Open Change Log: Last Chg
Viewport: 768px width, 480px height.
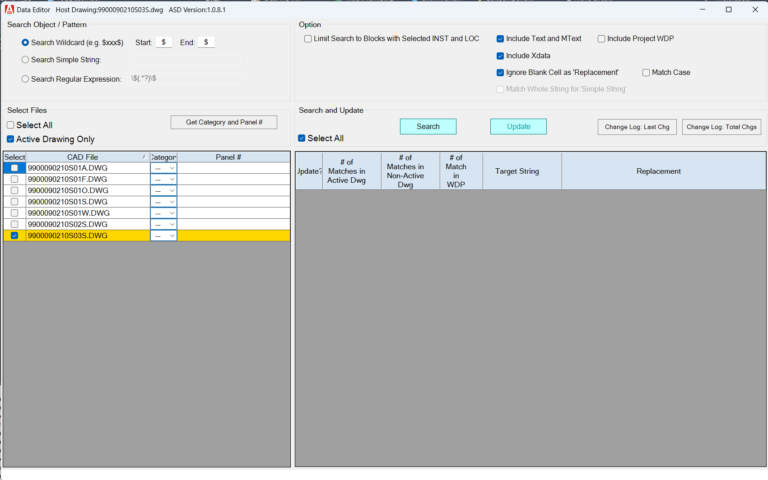(x=636, y=127)
